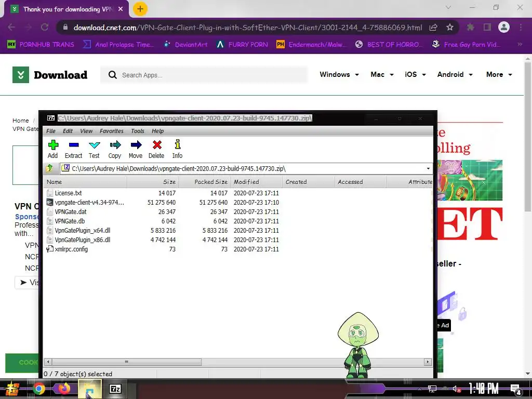532x399 pixels.
Task: Open the Chrome profile avatar
Action: click(504, 27)
